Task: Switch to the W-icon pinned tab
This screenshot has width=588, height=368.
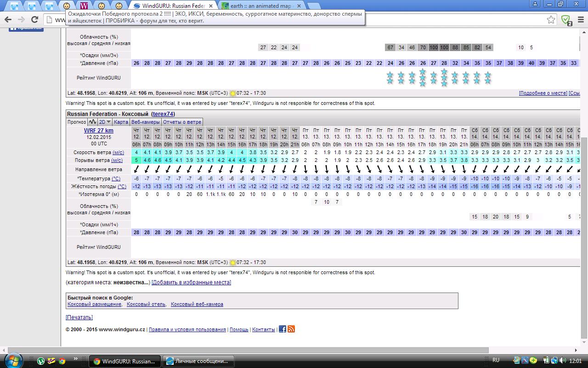Action: pyautogui.click(x=84, y=6)
